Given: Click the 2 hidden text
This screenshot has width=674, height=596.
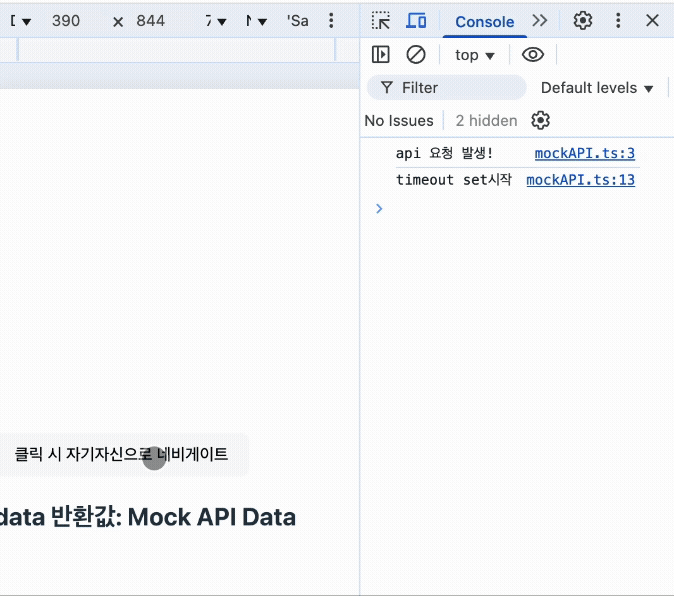Looking at the screenshot, I should click(x=486, y=121).
